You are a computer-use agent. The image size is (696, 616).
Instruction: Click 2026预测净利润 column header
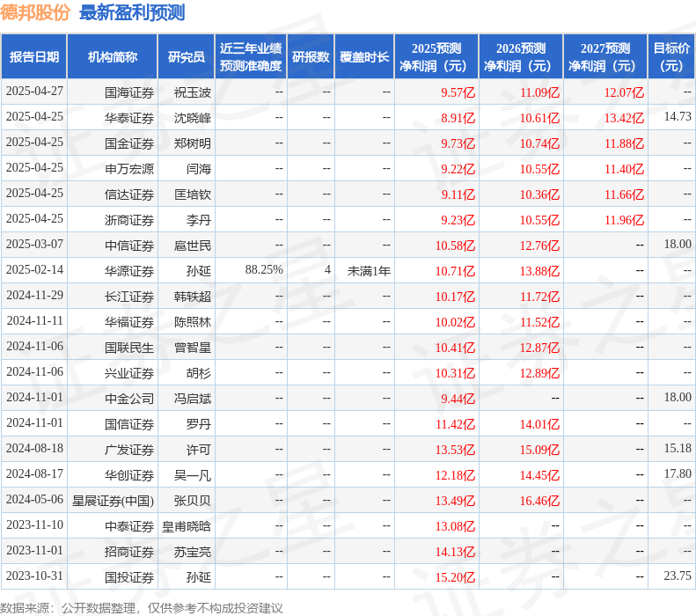click(x=521, y=57)
